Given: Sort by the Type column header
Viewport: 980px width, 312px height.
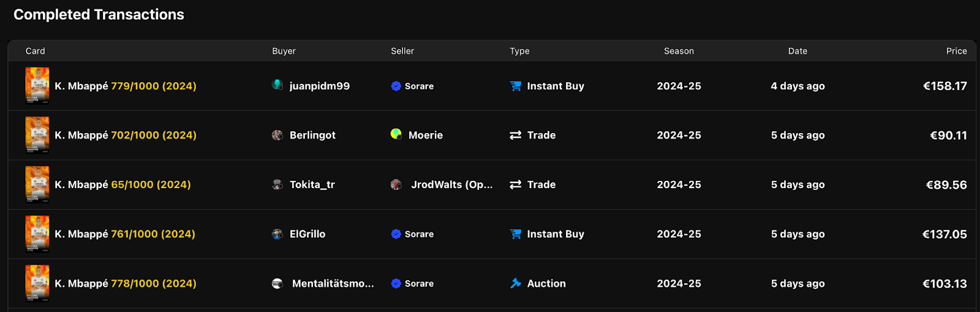Looking at the screenshot, I should coord(519,51).
